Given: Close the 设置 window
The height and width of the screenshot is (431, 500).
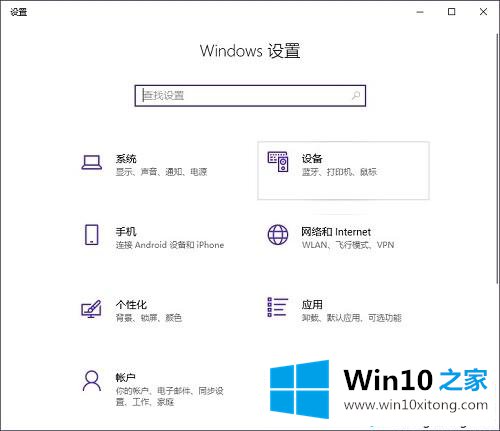Looking at the screenshot, I should tap(483, 12).
